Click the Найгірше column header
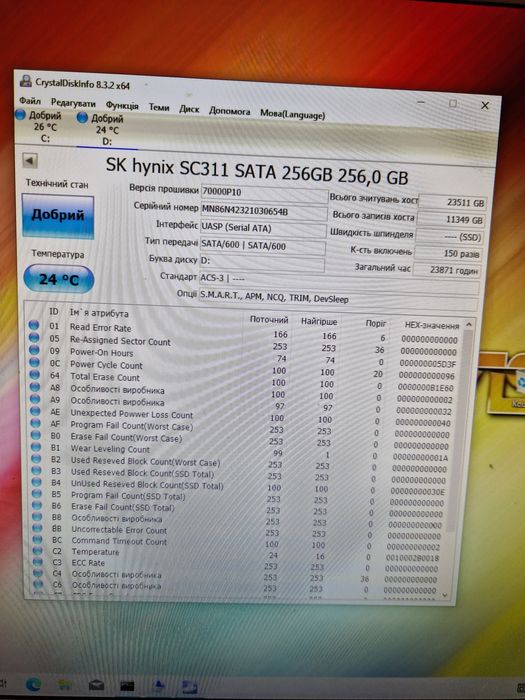This screenshot has width=525, height=700. coord(319,321)
